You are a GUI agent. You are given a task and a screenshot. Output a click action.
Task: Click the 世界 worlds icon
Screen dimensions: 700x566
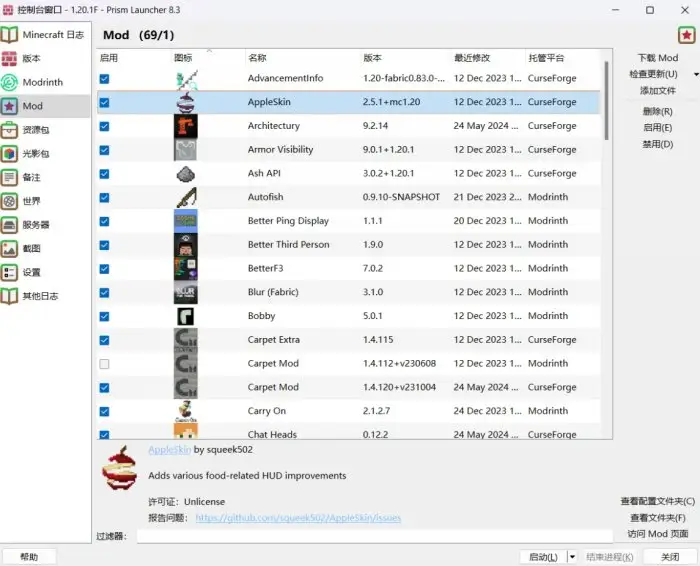[x=10, y=200]
